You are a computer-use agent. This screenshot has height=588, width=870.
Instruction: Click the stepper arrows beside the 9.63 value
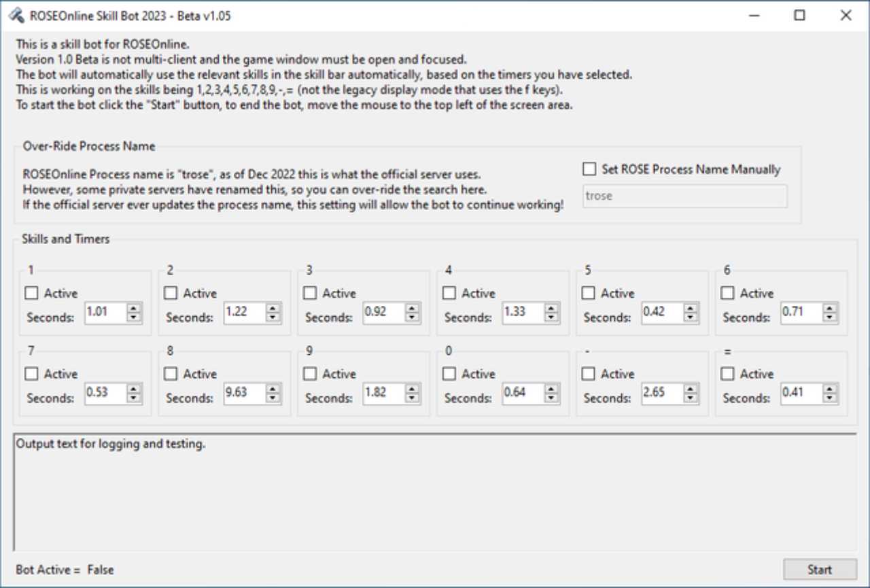(x=273, y=394)
